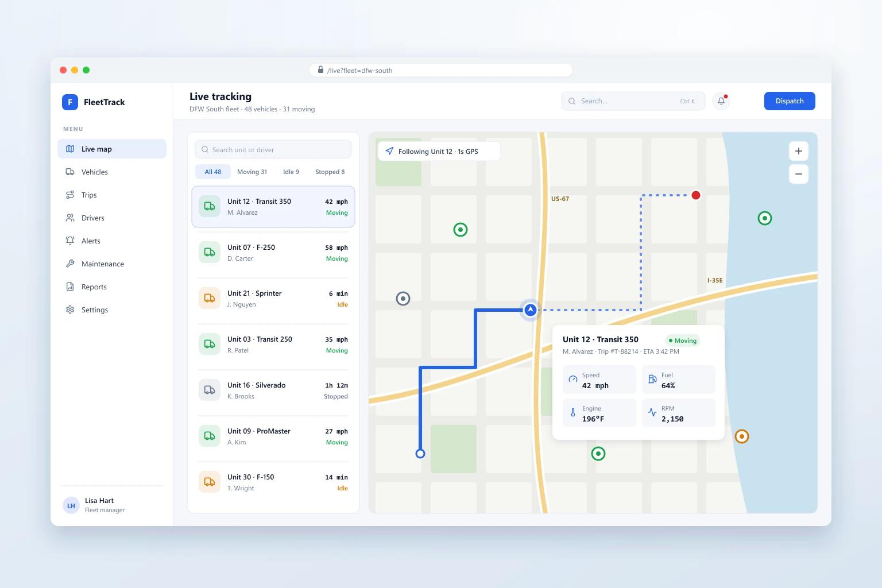Open the Live map menu item
The width and height of the screenshot is (882, 588).
click(x=112, y=149)
